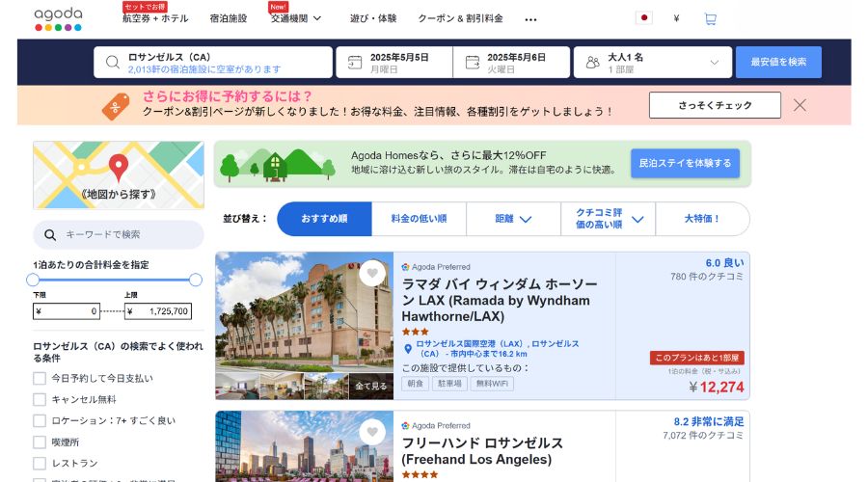Click Agoda Preferred badge on Freehand listing
This screenshot has height=482, width=868.
[436, 425]
